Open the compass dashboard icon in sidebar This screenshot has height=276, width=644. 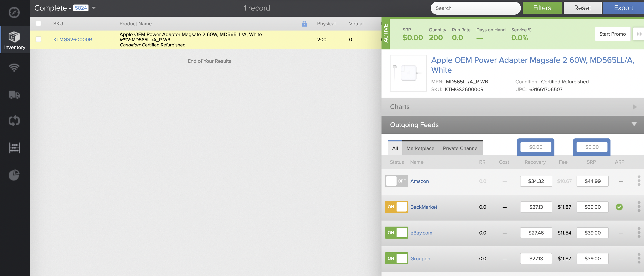[x=14, y=12]
